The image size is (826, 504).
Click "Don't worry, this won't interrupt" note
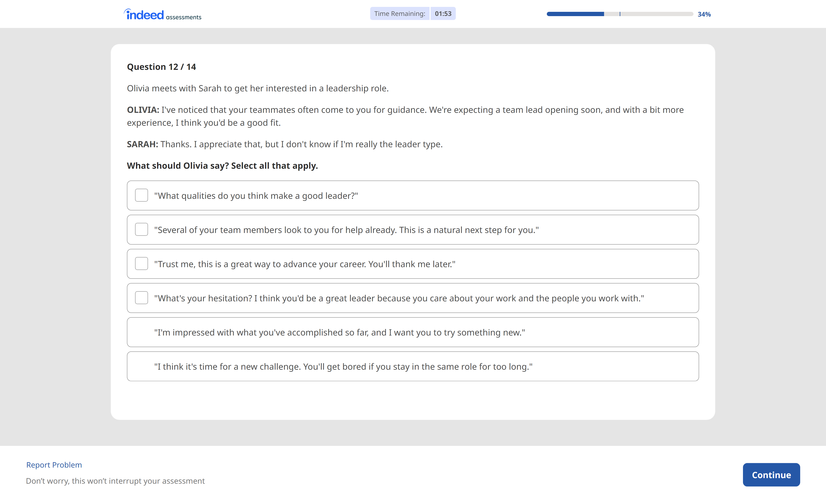(115, 481)
